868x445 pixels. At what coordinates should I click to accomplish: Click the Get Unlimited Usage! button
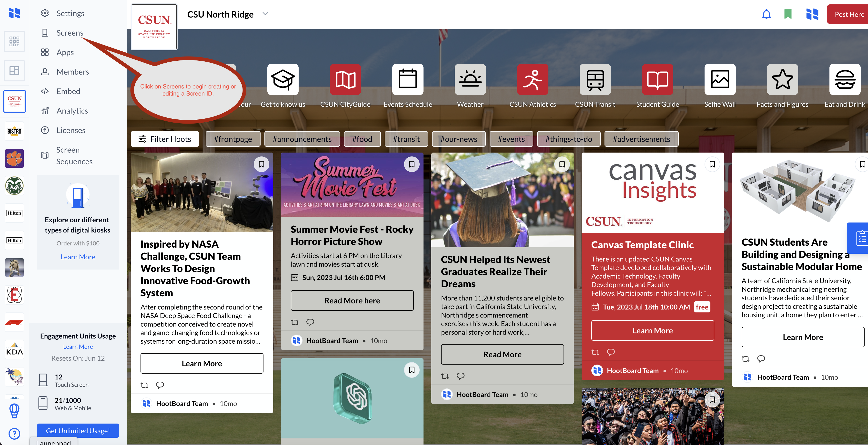click(78, 431)
